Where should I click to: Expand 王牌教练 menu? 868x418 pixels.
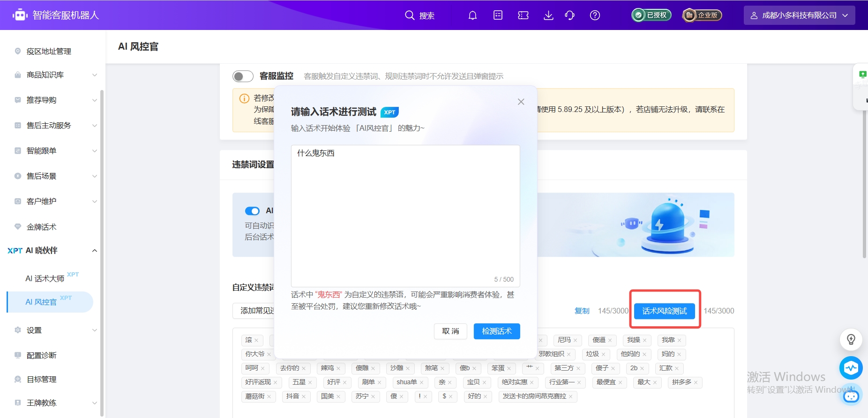(x=94, y=403)
